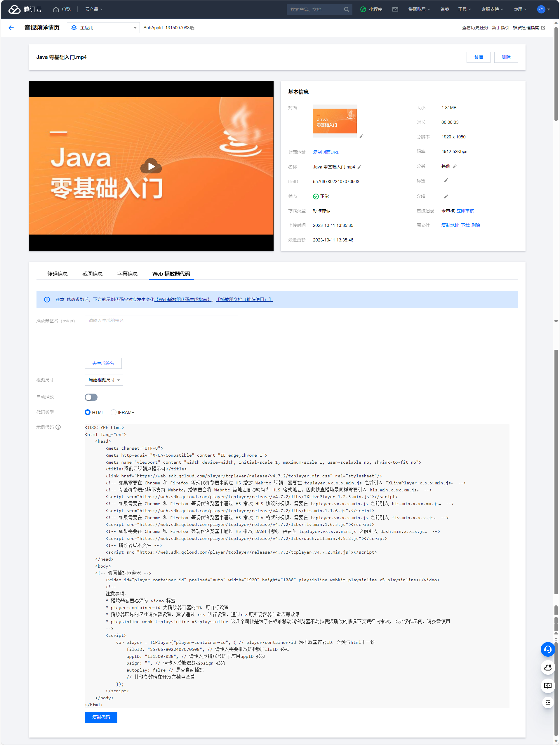Open 媒资管理指南 external link icon
The image size is (560, 746).
pos(543,28)
